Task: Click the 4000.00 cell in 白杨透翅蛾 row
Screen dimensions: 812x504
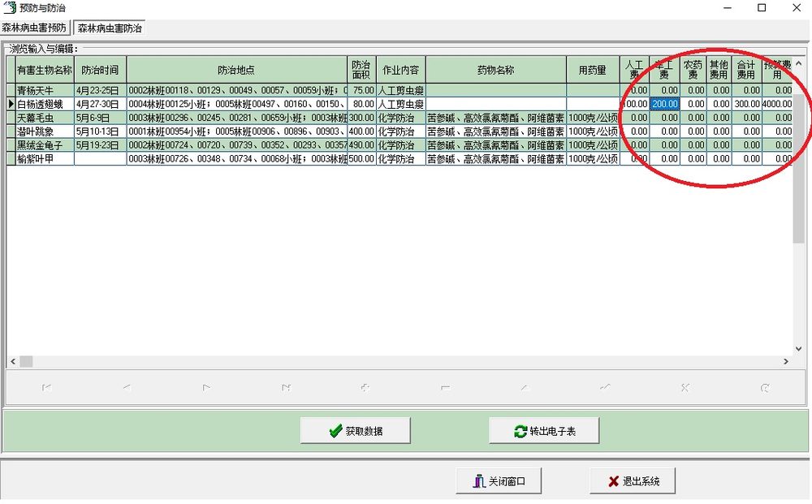Action: point(777,104)
